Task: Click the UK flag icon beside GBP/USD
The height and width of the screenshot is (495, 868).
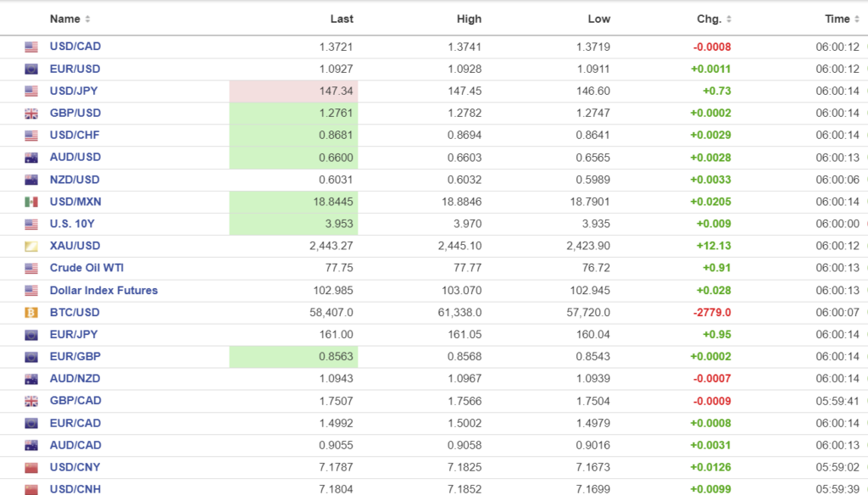Action: coord(31,114)
